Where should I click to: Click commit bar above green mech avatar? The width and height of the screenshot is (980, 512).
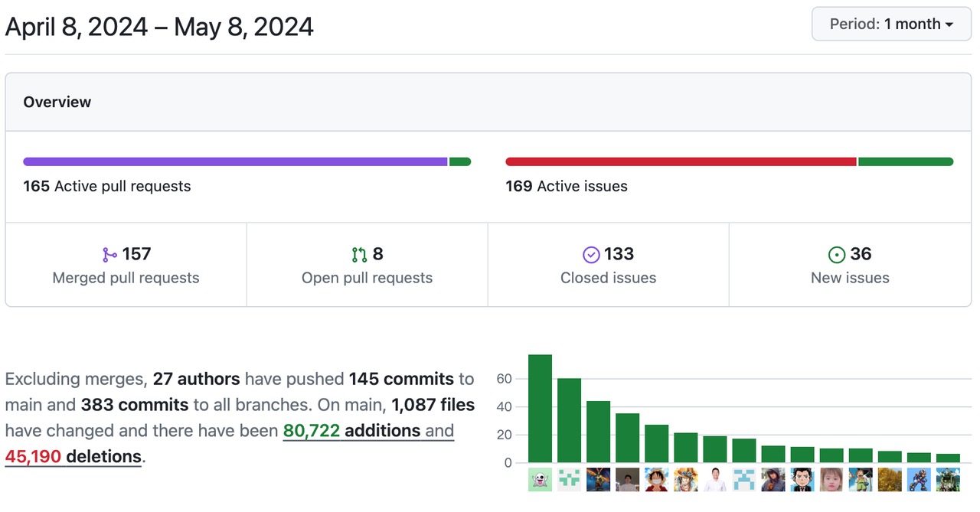947,458
